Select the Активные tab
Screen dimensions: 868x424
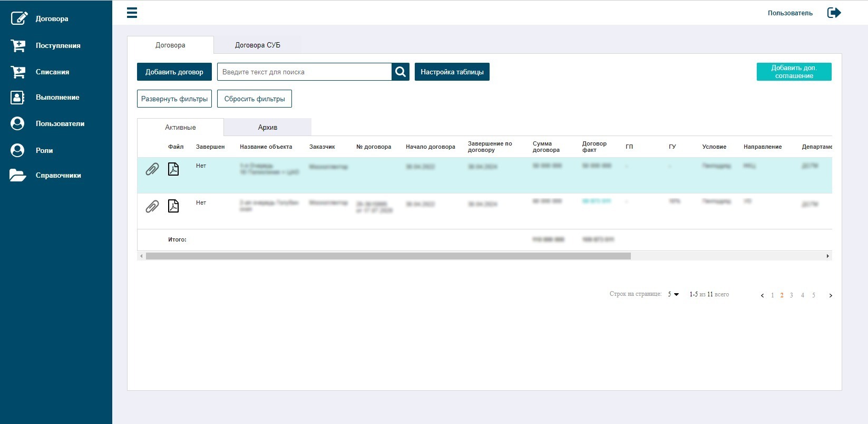tap(180, 127)
